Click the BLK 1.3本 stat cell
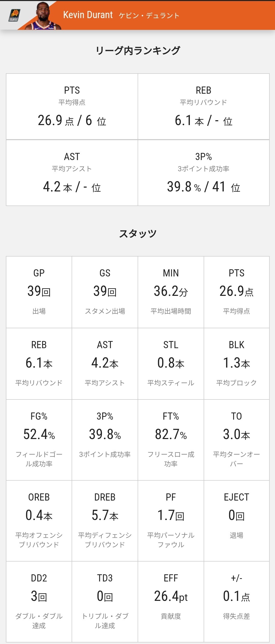Image resolution: width=275 pixels, height=644 pixels. pos(237,364)
